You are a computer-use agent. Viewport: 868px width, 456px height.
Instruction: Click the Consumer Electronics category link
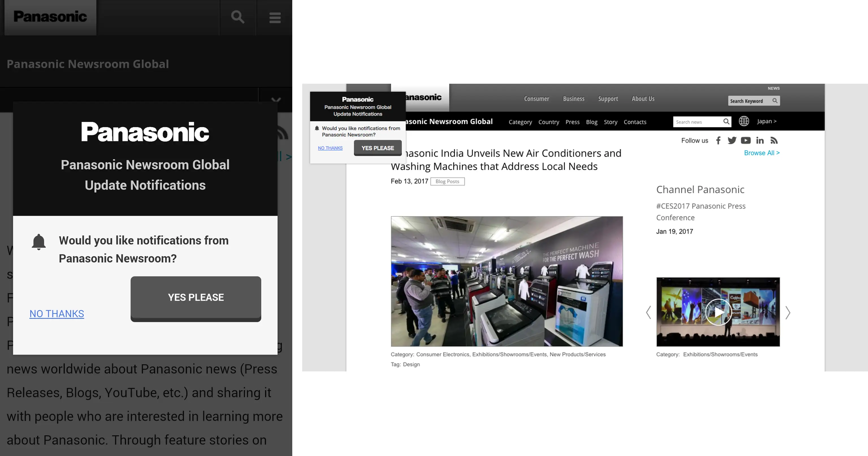point(442,354)
